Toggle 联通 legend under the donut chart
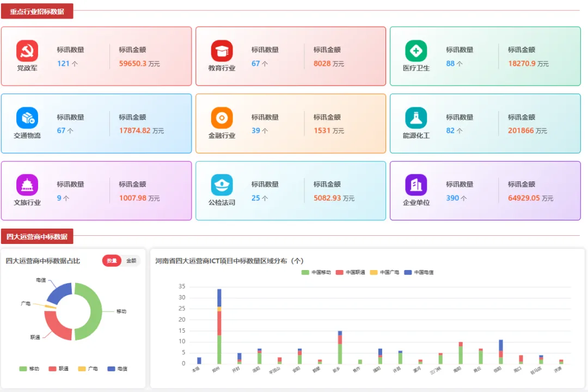Image resolution: width=588 pixels, height=392 pixels. point(58,369)
